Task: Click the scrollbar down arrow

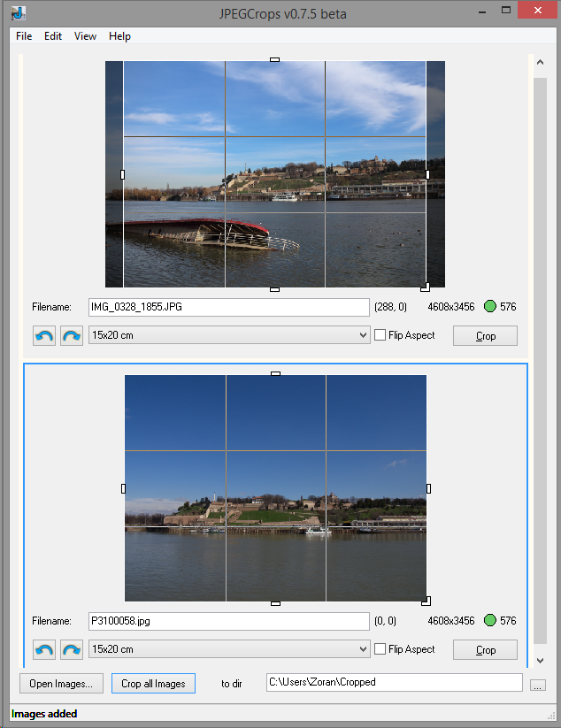Action: click(x=540, y=660)
